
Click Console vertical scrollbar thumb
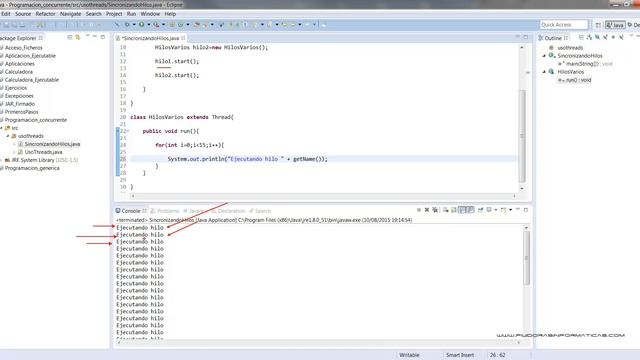coord(526,258)
